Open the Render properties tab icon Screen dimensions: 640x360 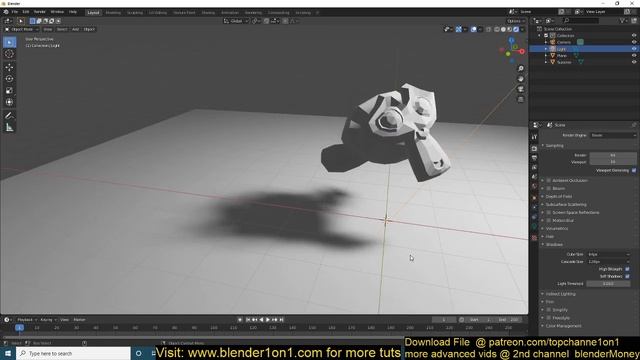(x=534, y=148)
